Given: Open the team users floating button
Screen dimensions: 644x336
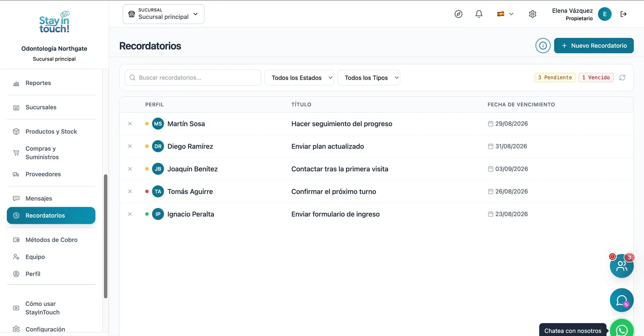Looking at the screenshot, I should [622, 266].
